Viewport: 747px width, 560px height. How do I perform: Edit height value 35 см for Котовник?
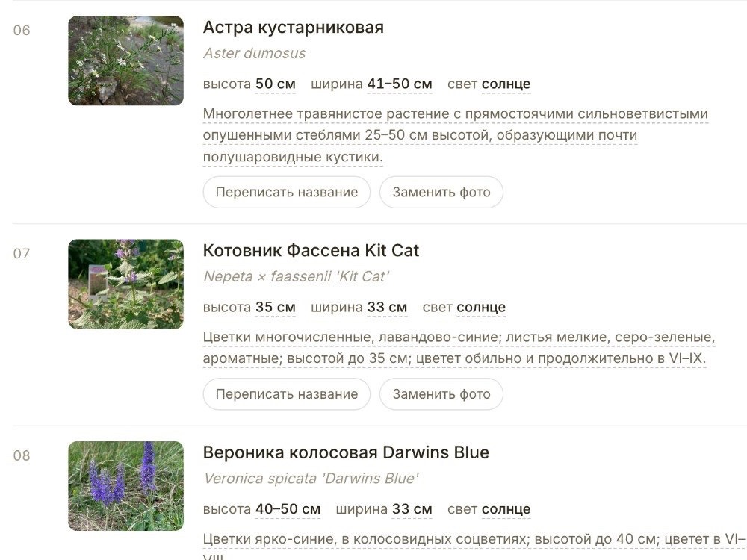tap(276, 307)
